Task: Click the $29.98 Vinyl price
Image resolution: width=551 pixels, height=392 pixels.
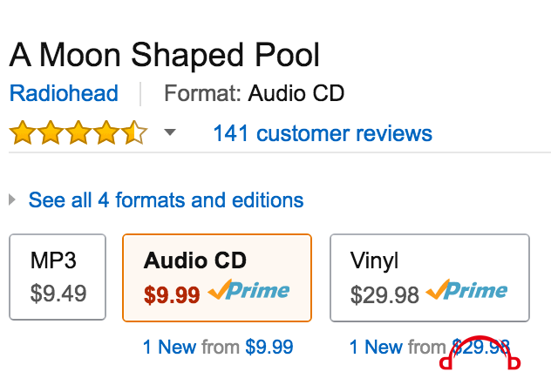Action: tap(384, 294)
